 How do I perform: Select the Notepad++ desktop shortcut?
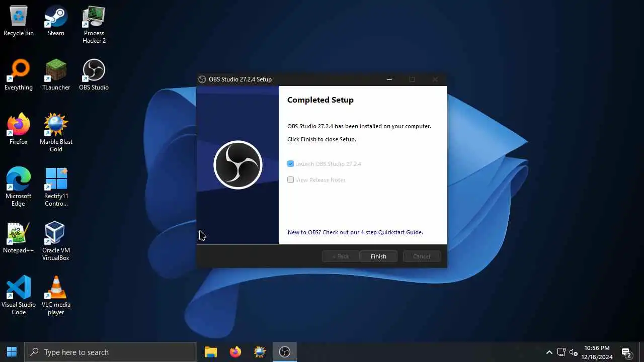coord(19,238)
